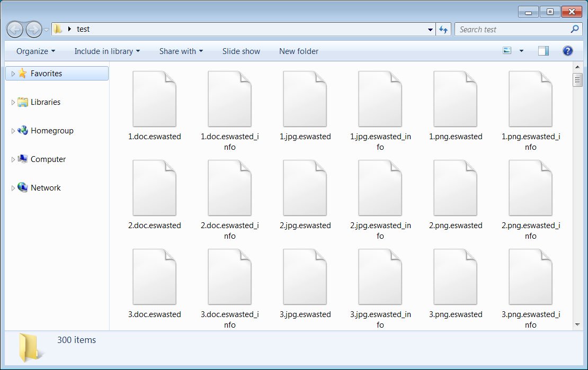Open the Organize menu
This screenshot has height=370, width=588.
point(34,51)
